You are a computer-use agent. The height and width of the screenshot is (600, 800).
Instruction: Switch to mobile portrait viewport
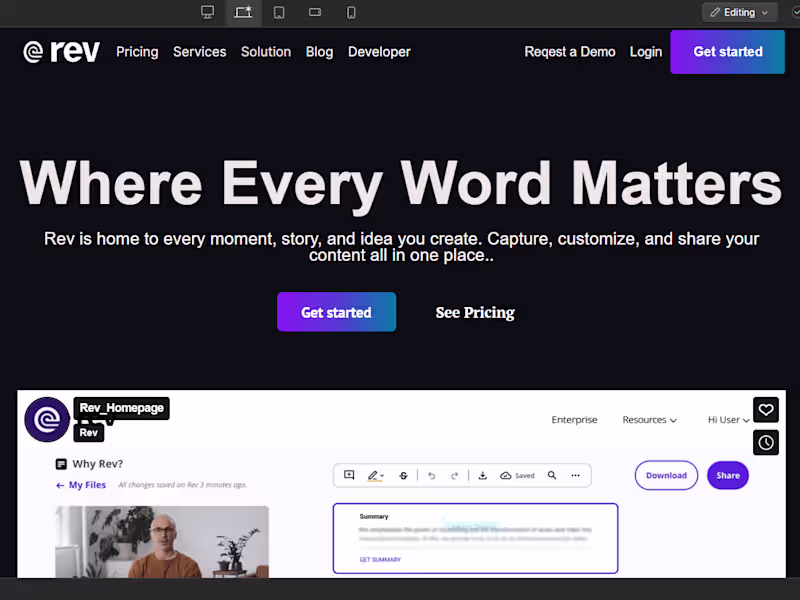tap(351, 12)
